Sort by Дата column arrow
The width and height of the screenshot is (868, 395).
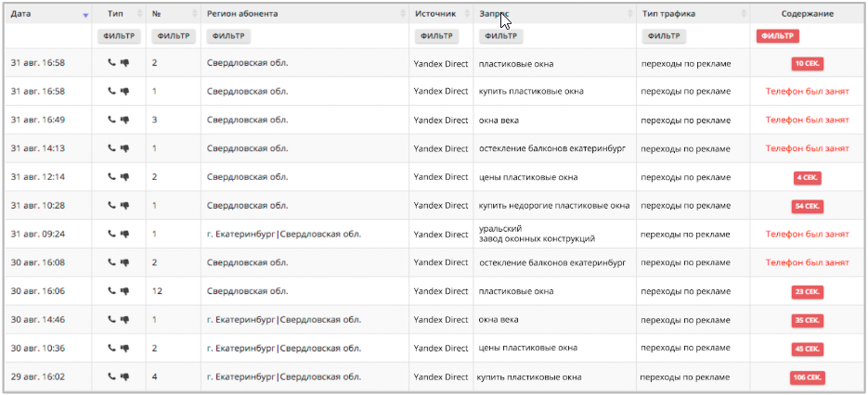tap(85, 16)
